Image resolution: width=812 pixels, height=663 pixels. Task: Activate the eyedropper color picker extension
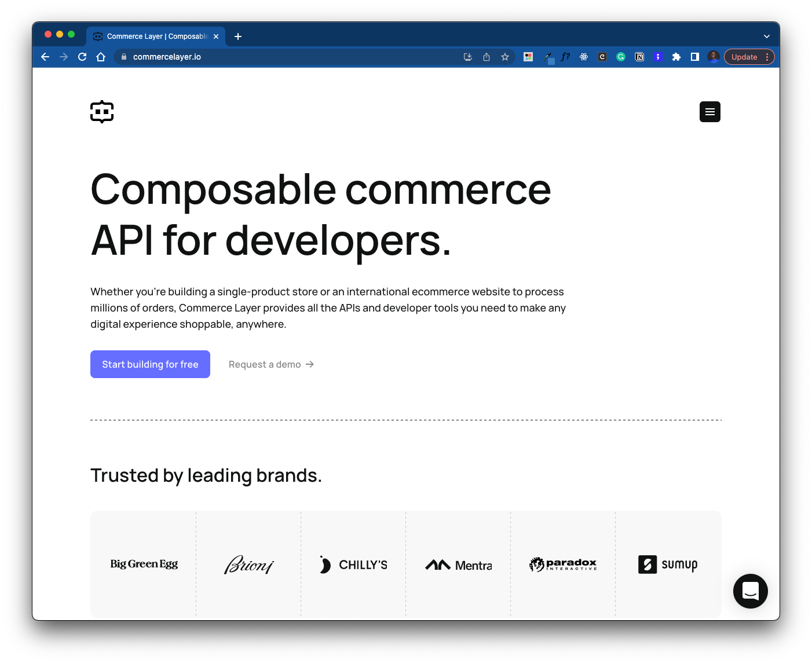click(x=548, y=57)
